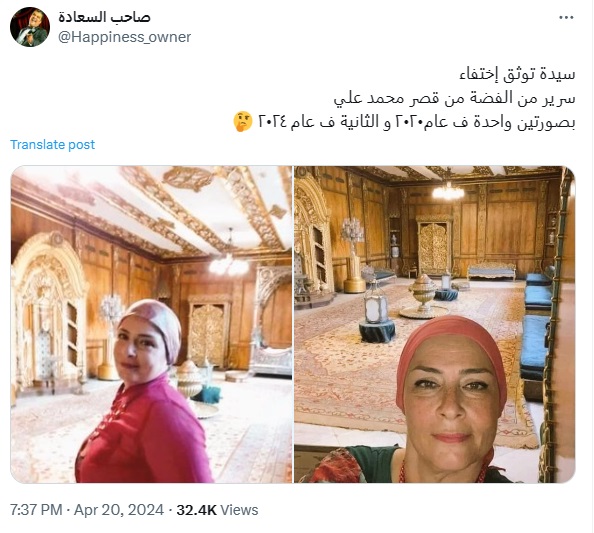Click the Apr 20, 2024 date

pyautogui.click(x=119, y=510)
